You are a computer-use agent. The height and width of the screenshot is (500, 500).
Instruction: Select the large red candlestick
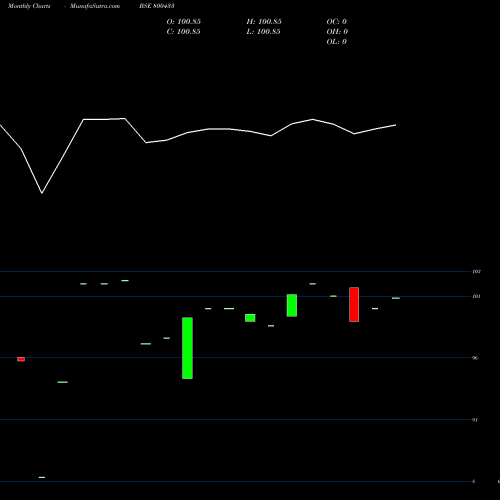(x=354, y=304)
